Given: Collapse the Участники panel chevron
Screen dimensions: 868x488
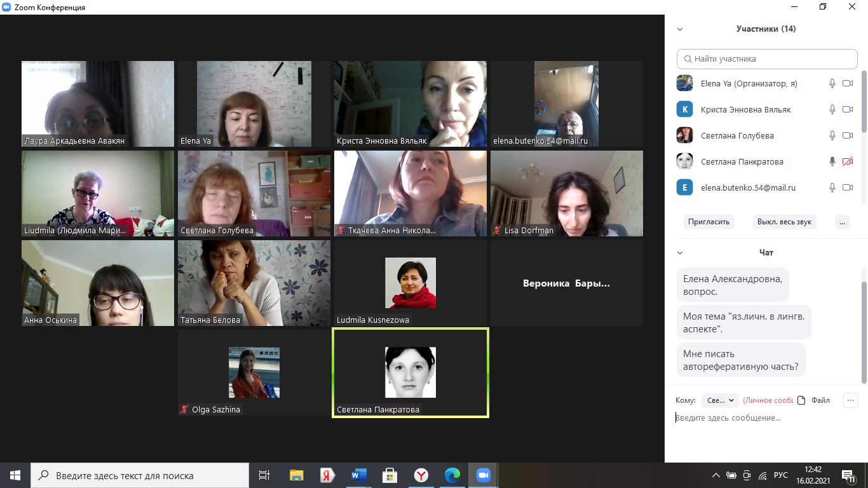Looking at the screenshot, I should click(680, 29).
